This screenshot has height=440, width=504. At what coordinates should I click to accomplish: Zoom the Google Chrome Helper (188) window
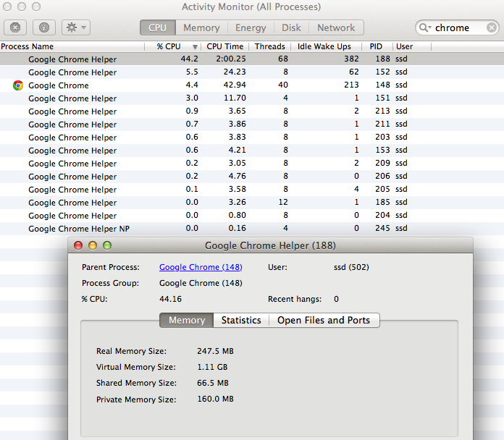tap(107, 246)
